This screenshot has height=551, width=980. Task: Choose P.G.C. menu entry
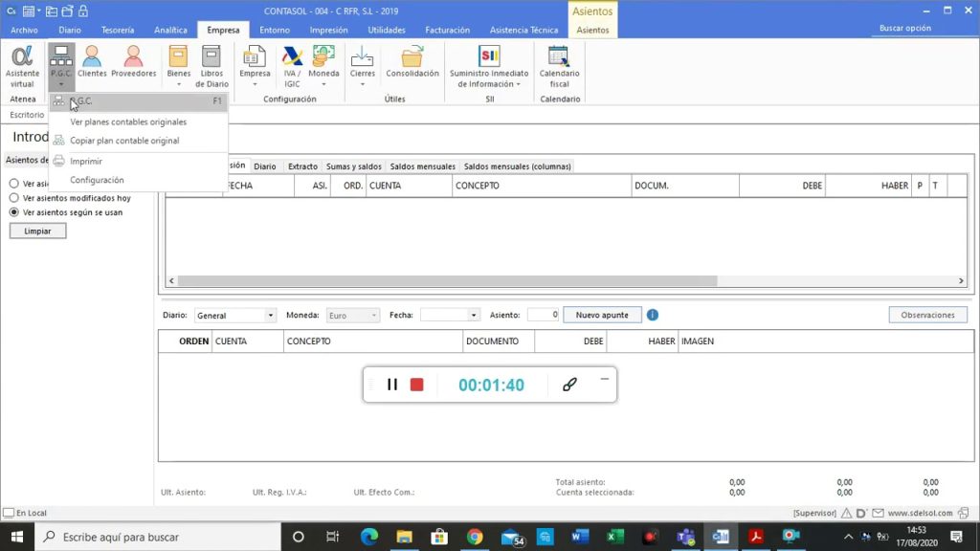click(x=138, y=100)
